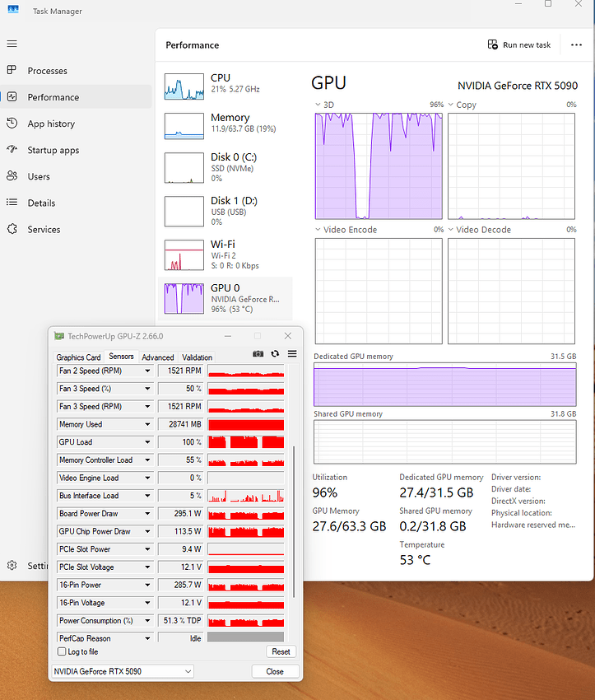Open the three-dot more options menu
595x700 pixels.
[576, 44]
